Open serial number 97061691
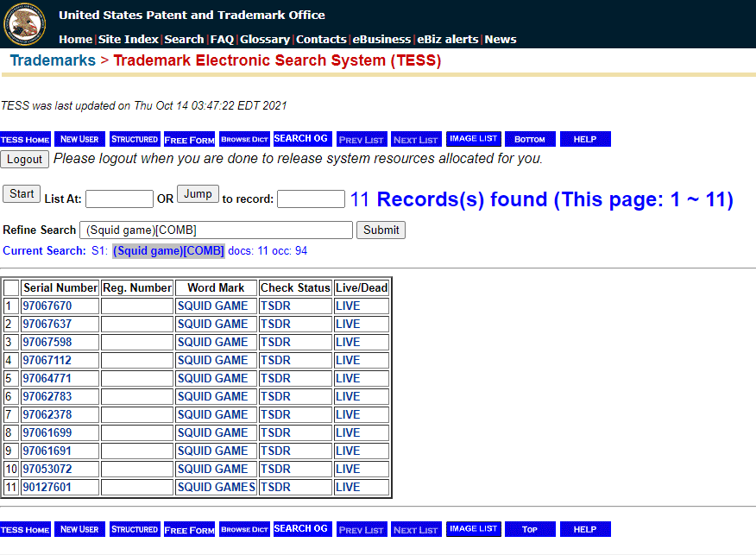 (x=47, y=451)
